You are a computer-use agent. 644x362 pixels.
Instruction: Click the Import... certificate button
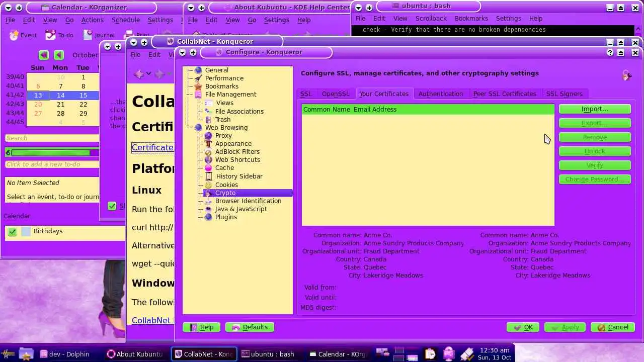(595, 109)
